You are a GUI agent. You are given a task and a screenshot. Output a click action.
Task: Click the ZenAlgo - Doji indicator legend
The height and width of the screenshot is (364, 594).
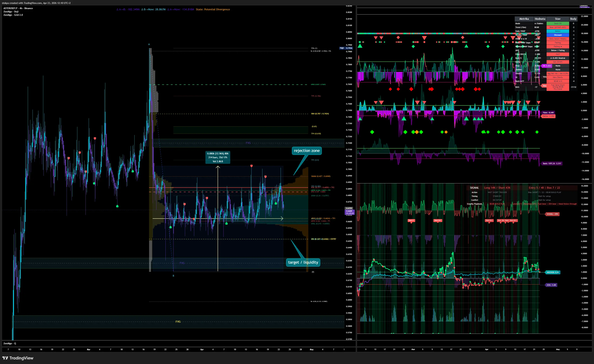[x=11, y=12]
